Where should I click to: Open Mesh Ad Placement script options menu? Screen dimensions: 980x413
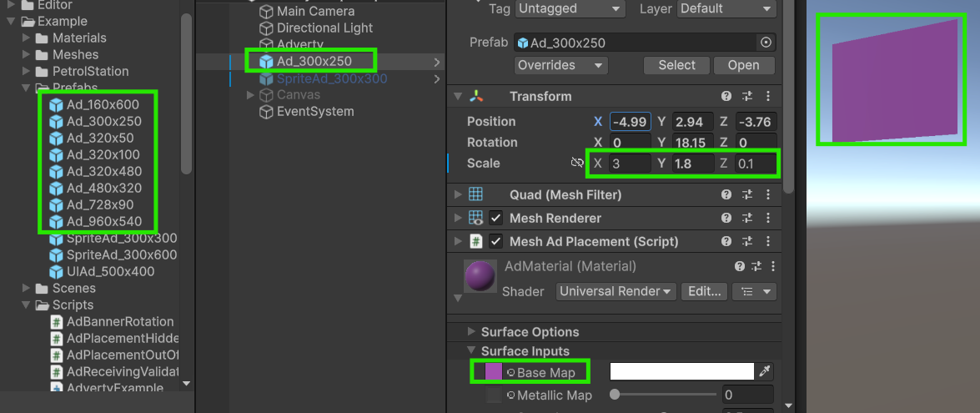tap(767, 242)
